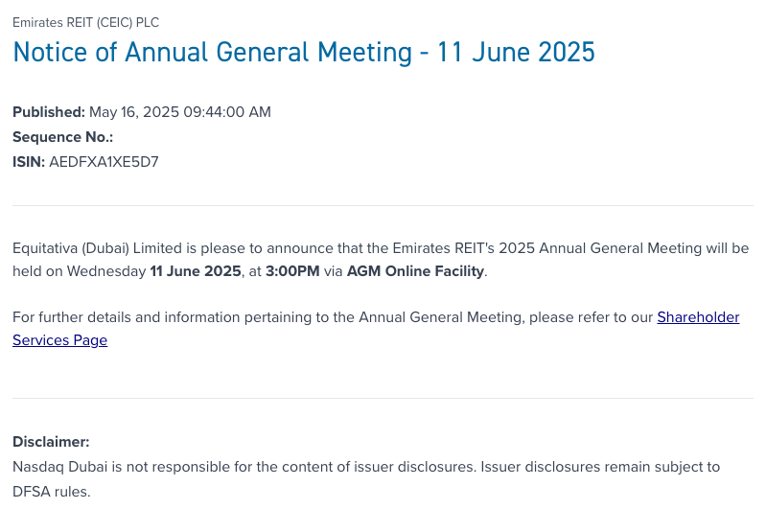Viewport: 766px width, 532px height.
Task: Click the Disclaimer heading
Action: click(51, 442)
